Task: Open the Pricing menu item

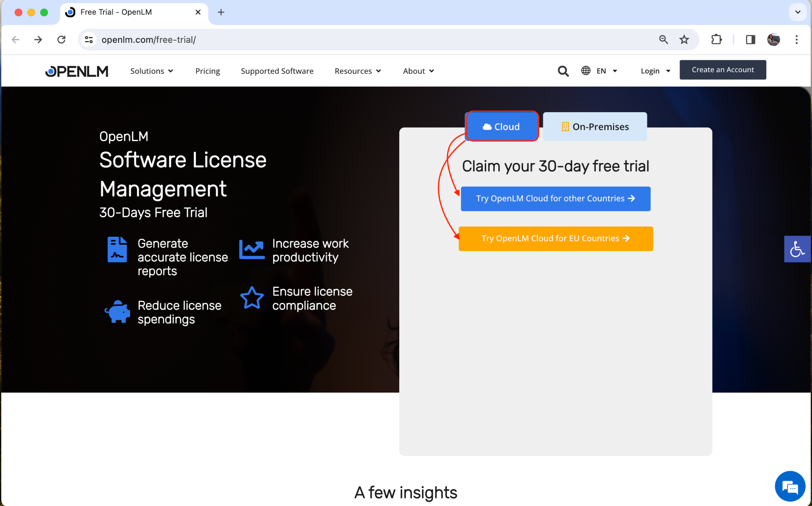Action: 207,71
